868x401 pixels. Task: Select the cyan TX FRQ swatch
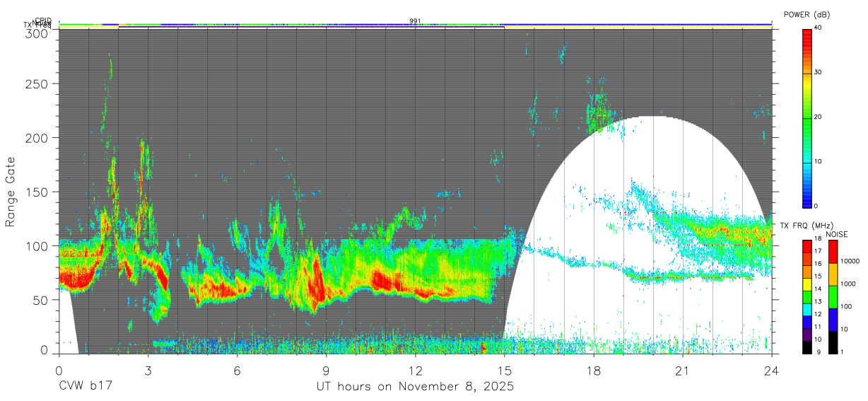806,309
